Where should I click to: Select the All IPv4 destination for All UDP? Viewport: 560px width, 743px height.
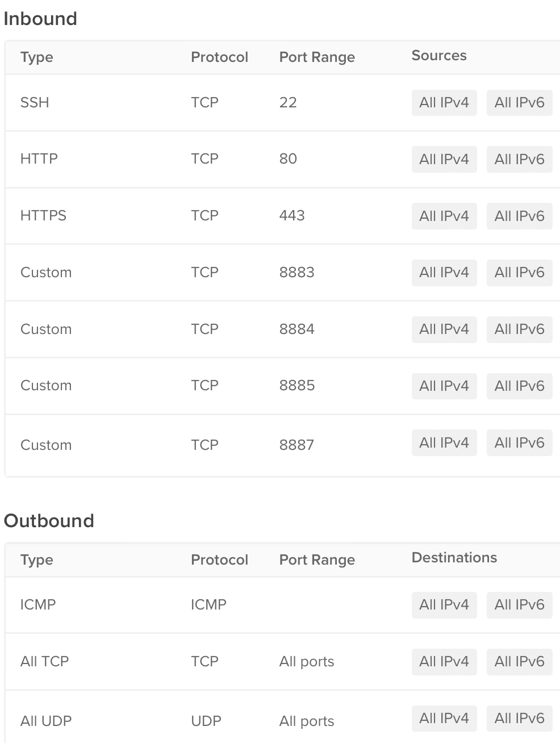[444, 719]
